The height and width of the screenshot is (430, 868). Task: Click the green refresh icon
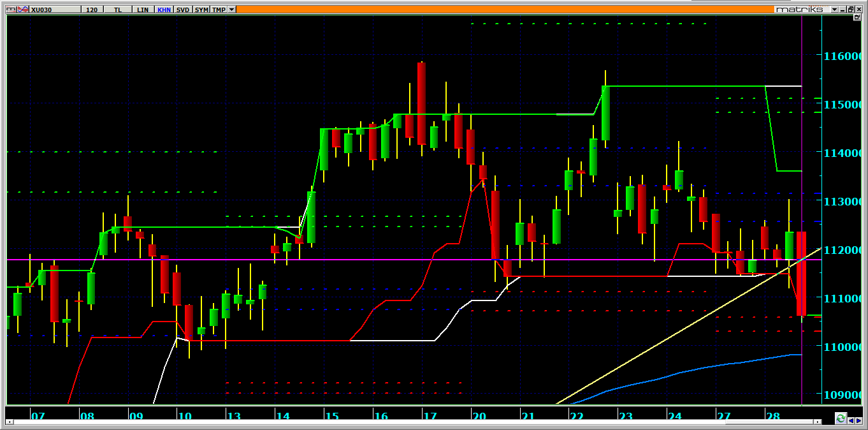click(841, 419)
